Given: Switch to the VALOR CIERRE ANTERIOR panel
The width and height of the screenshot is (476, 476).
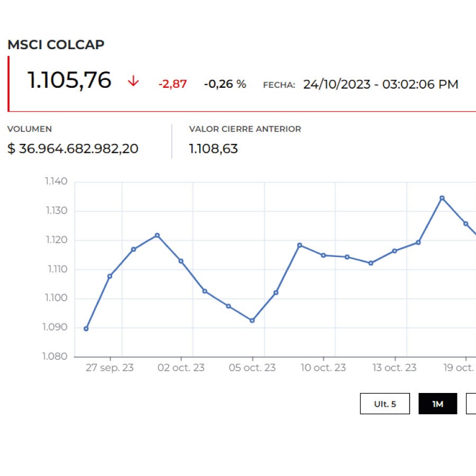Looking at the screenshot, I should 245,129.
